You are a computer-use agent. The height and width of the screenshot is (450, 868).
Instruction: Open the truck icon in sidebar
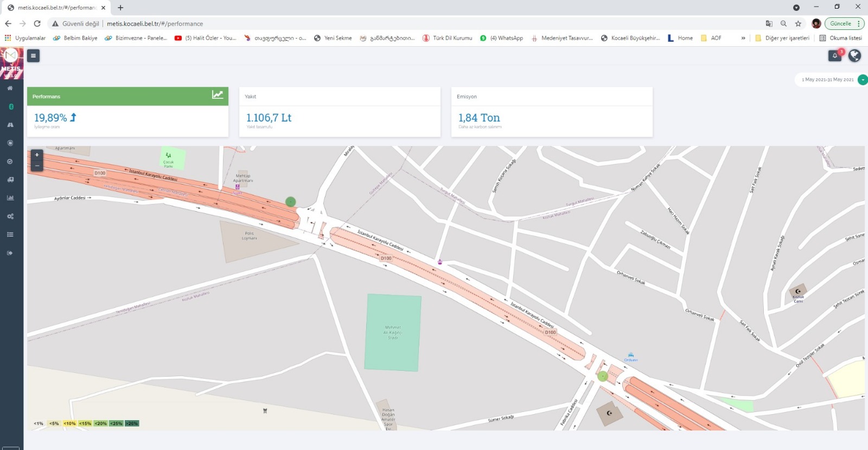pyautogui.click(x=10, y=180)
